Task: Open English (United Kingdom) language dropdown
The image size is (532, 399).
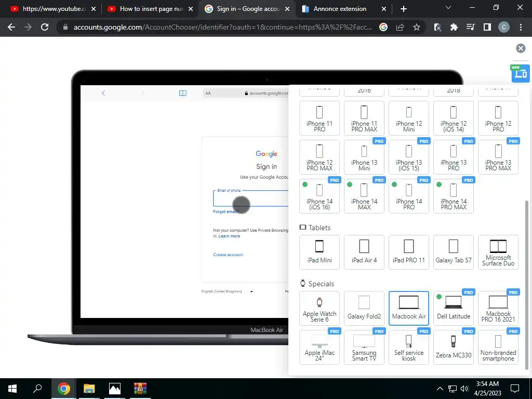Action: point(228,291)
